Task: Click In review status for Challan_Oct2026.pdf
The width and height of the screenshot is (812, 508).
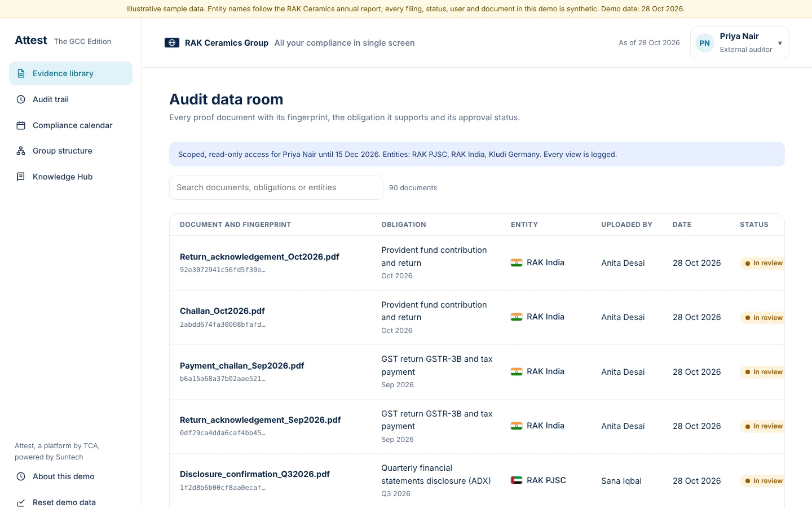Action: coord(762,318)
